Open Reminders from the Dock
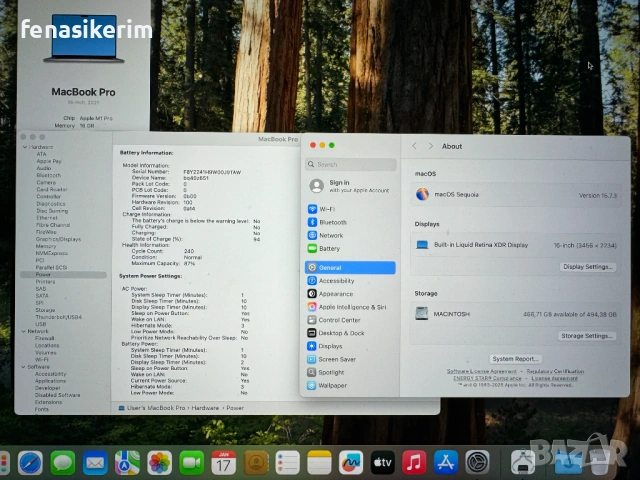Image resolution: width=640 pixels, height=480 pixels. 287,463
